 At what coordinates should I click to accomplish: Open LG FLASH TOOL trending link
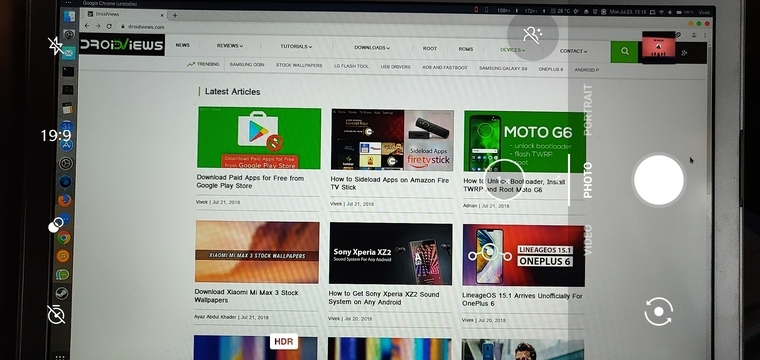pyautogui.click(x=351, y=66)
